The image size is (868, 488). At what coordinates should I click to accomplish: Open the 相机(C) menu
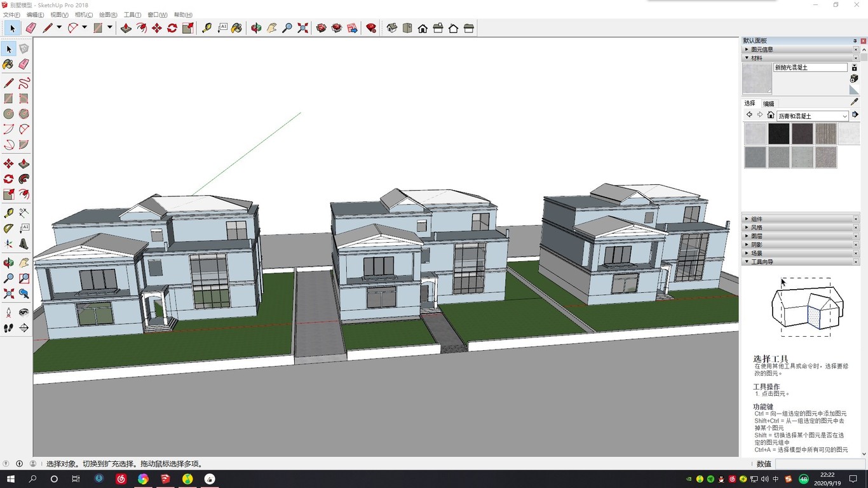84,15
